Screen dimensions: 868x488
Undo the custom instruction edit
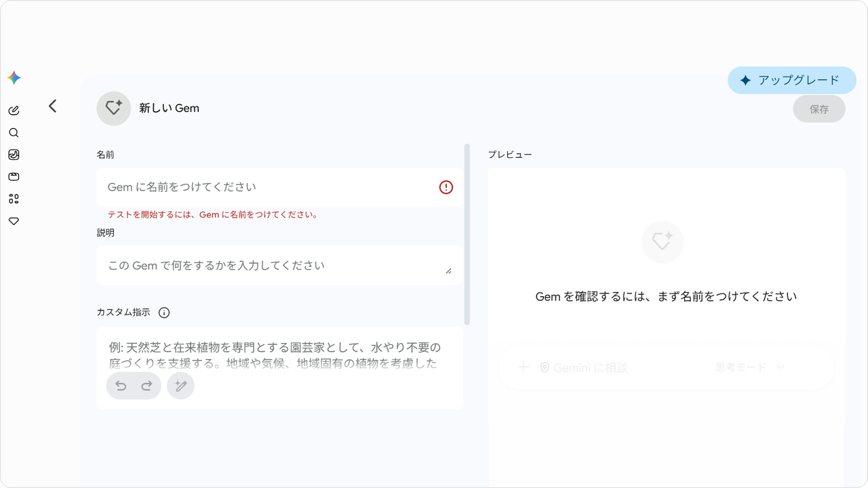click(121, 386)
